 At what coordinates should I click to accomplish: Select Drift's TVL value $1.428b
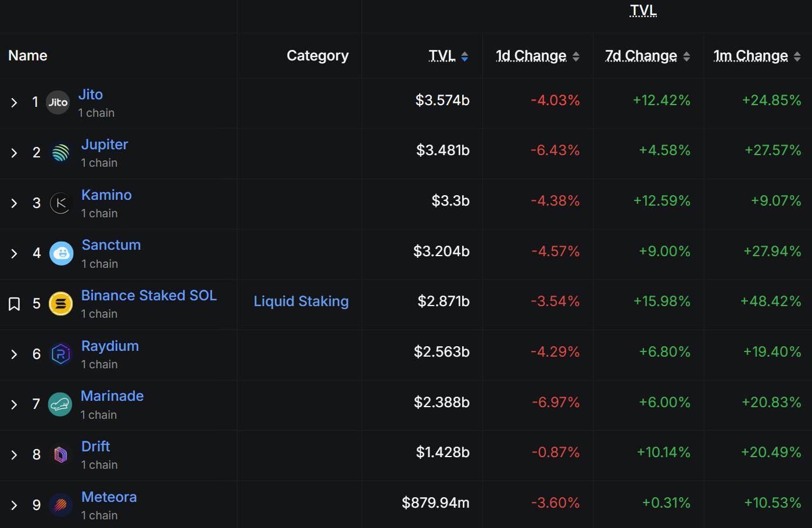click(443, 452)
